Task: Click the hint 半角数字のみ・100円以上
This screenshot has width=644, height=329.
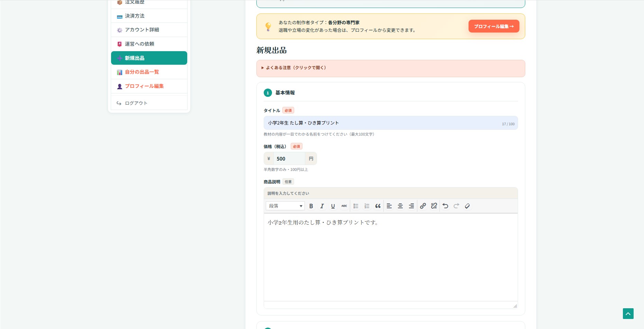Action: click(286, 170)
